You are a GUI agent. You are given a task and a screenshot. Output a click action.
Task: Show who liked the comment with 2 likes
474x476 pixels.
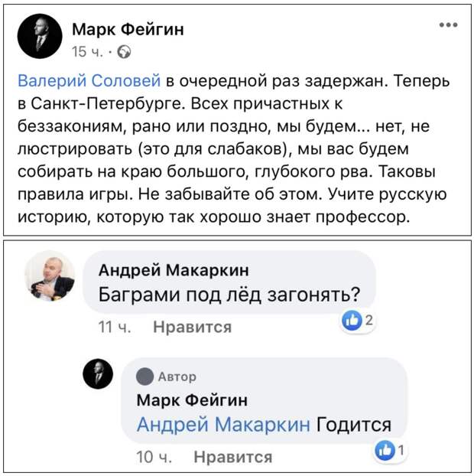[357, 321]
